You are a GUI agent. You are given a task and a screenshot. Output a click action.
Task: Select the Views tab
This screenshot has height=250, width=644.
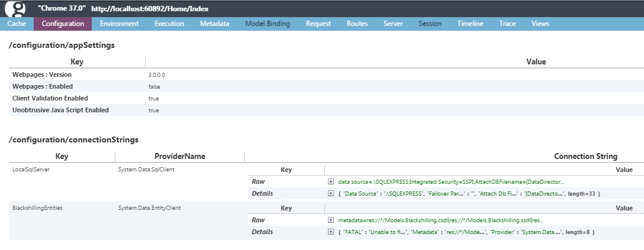pyautogui.click(x=540, y=24)
